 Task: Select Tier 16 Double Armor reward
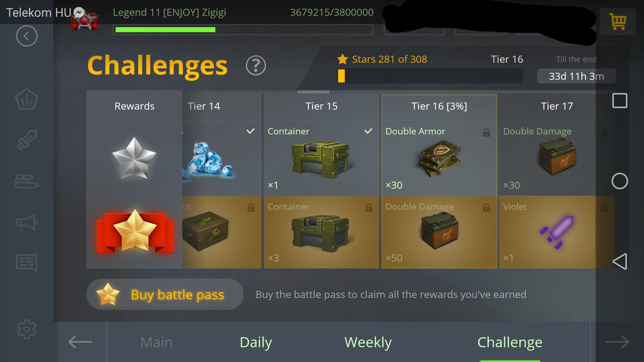pyautogui.click(x=439, y=159)
